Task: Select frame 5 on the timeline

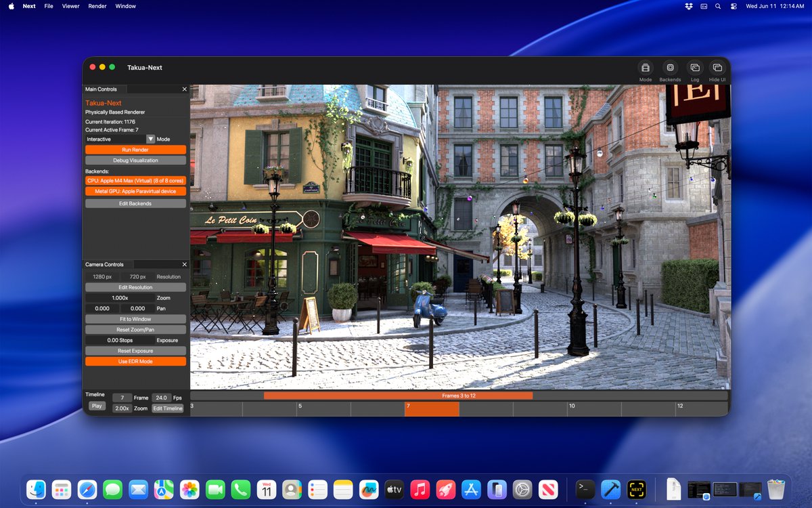Action: point(323,409)
